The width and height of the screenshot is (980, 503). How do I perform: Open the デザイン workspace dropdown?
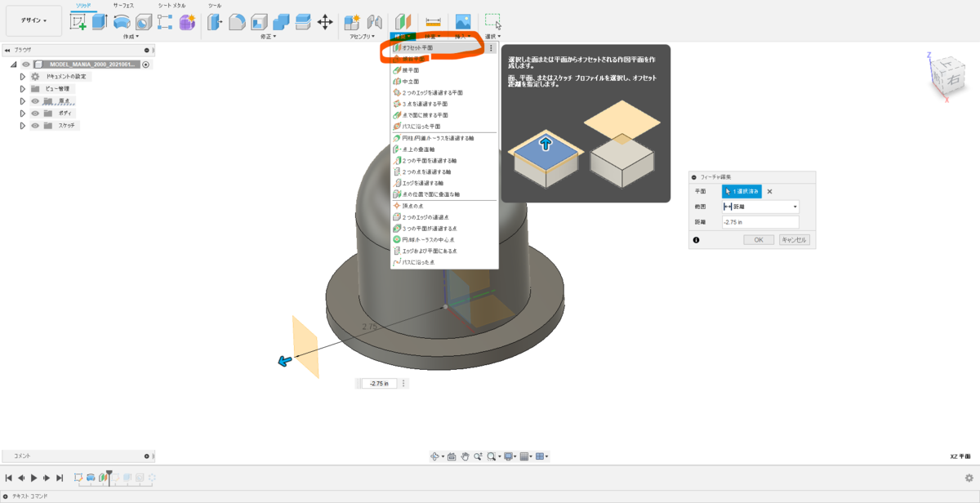[33, 20]
